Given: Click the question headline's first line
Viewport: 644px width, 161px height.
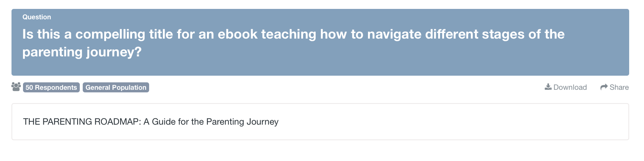Looking at the screenshot, I should click(x=293, y=34).
